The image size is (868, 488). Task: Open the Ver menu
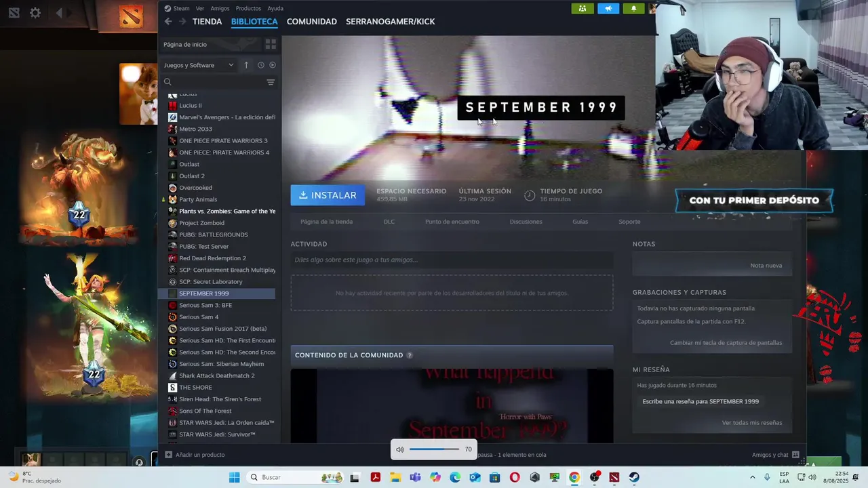click(x=200, y=8)
